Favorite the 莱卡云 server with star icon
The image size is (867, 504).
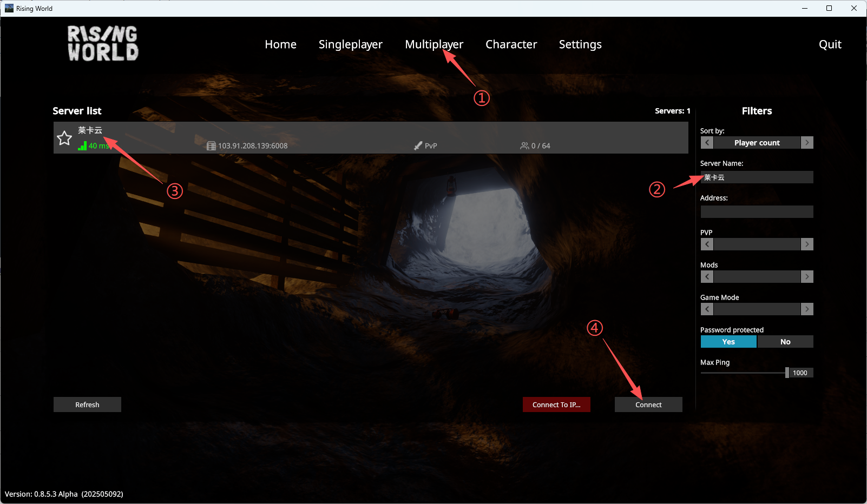(x=64, y=138)
